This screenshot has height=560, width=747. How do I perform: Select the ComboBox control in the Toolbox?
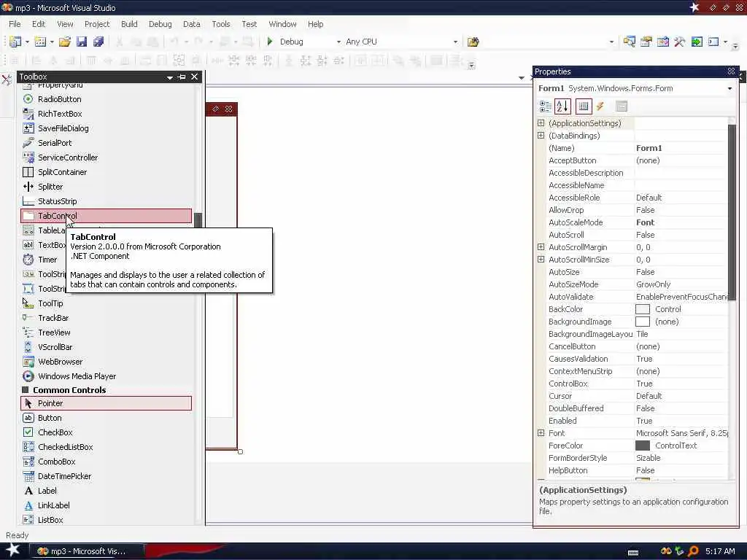[x=106, y=462]
